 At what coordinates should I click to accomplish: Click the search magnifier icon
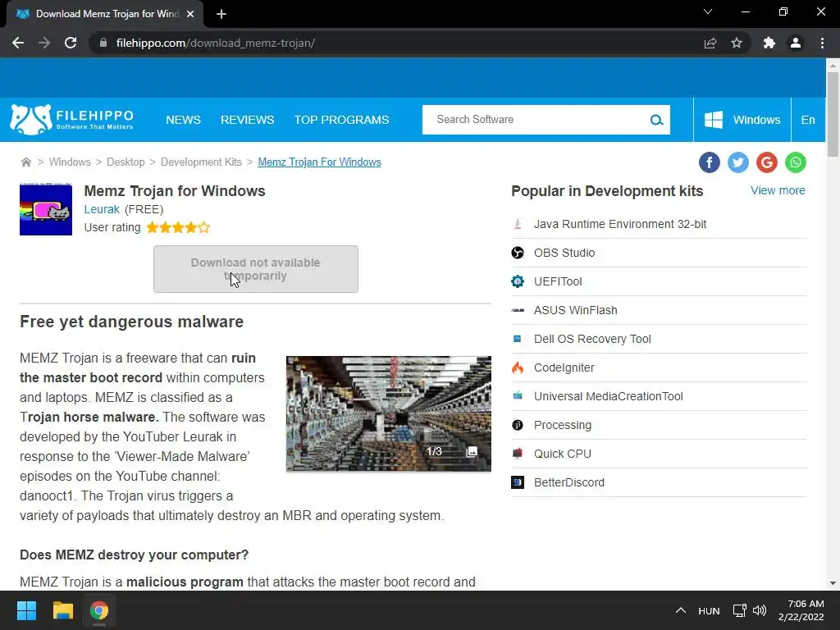tap(657, 120)
